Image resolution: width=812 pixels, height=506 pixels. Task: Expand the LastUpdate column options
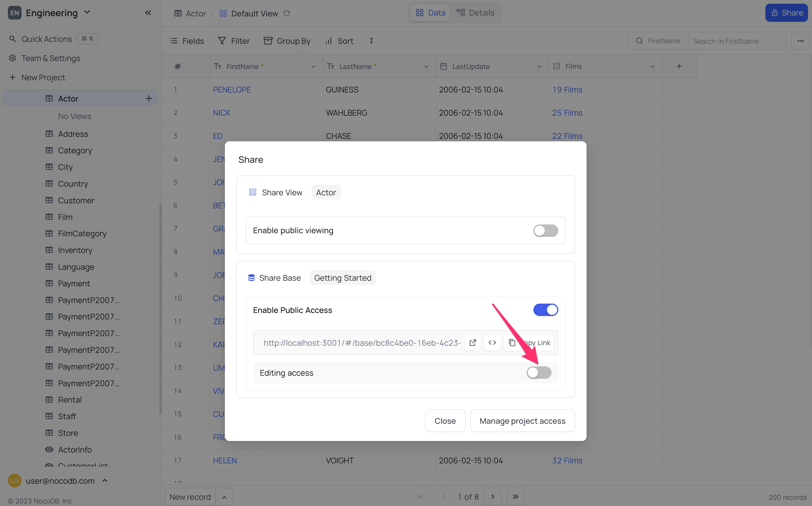click(539, 66)
